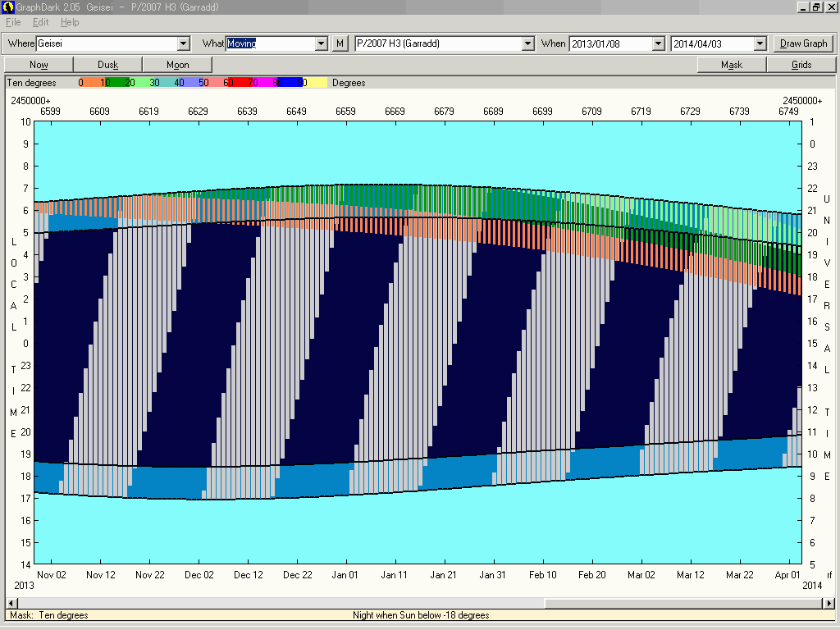Click the M button beside What

[340, 43]
